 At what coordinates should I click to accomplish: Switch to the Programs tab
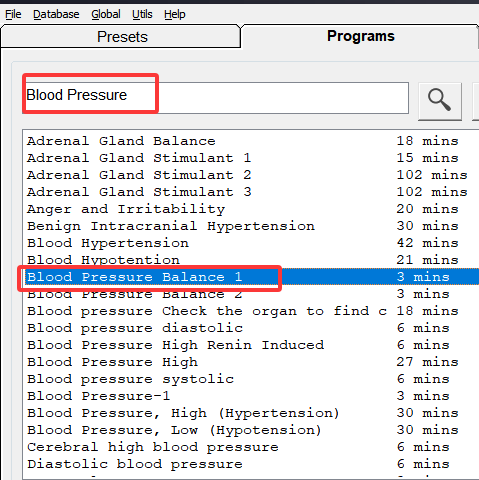361,36
